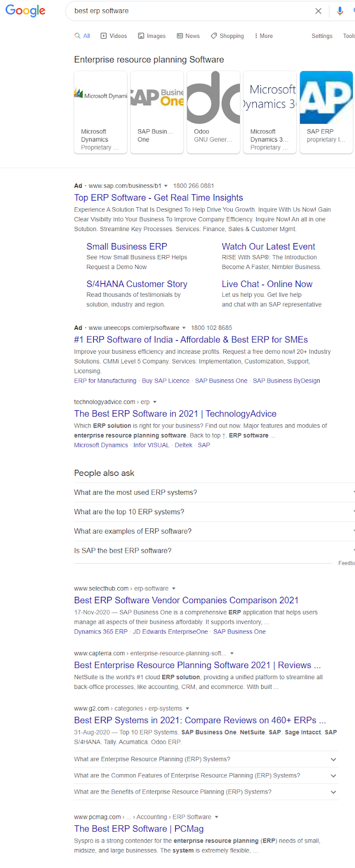Open the Live Chat - Online Now sitelink
This screenshot has height=868, width=355.
[267, 284]
